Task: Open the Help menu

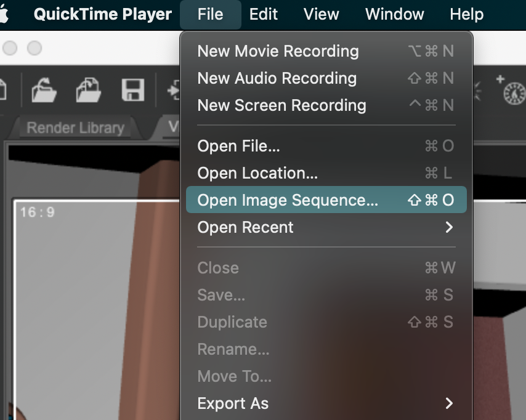Action: click(466, 14)
